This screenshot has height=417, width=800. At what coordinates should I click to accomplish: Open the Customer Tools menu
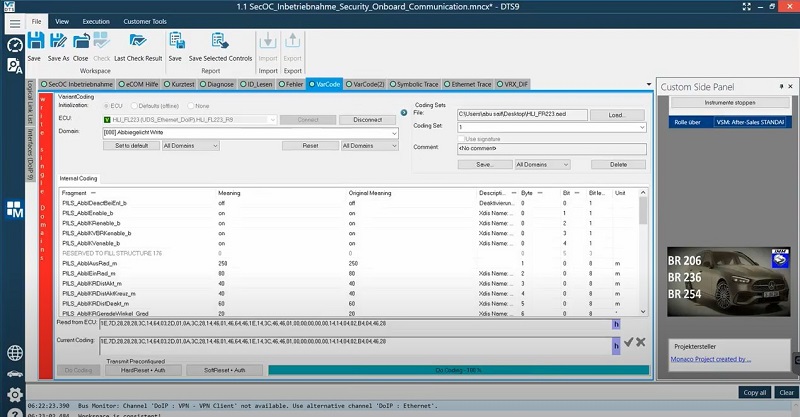tap(145, 20)
